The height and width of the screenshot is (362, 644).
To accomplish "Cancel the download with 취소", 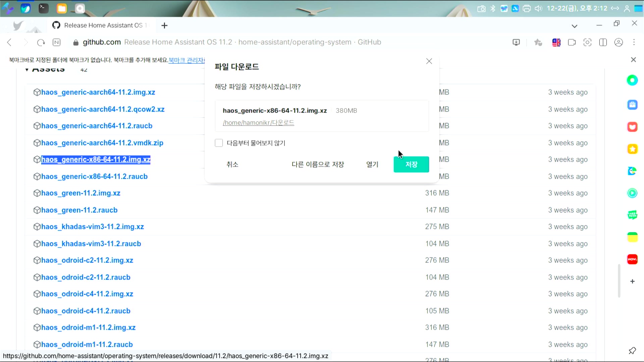I will pos(232,164).
